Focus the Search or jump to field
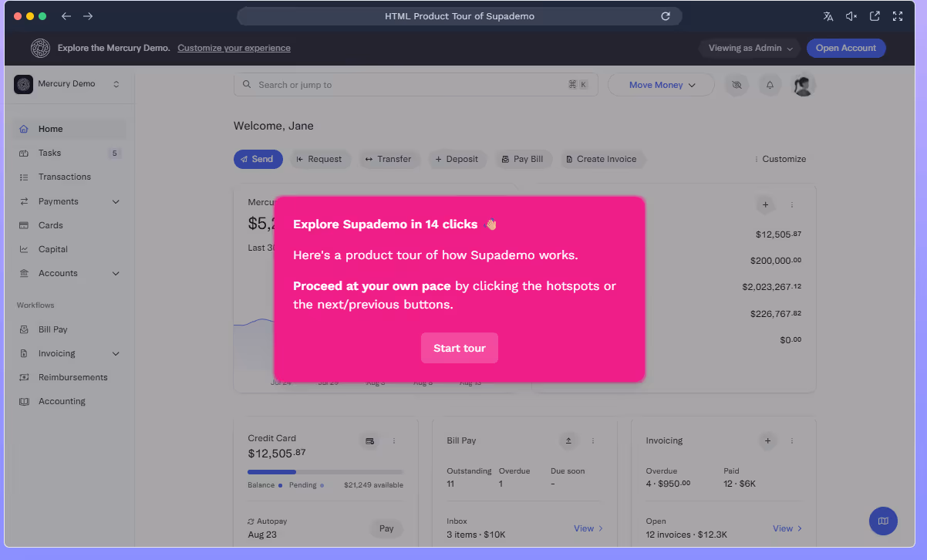 coord(416,85)
